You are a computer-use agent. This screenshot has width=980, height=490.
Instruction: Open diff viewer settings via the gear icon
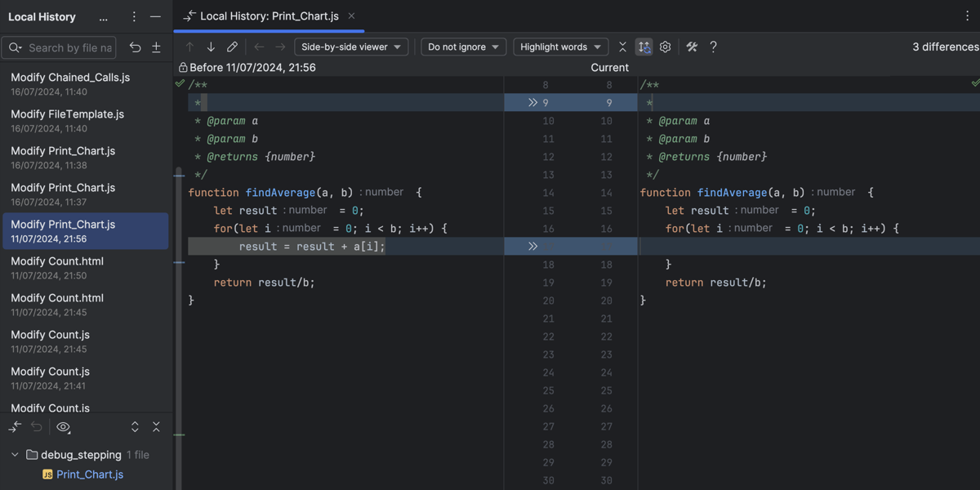(x=665, y=47)
